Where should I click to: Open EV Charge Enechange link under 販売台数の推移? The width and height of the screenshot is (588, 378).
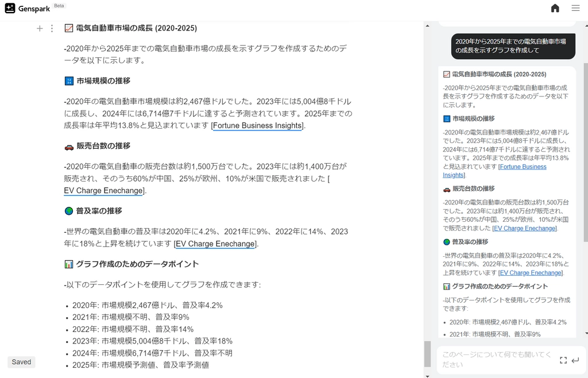pyautogui.click(x=103, y=191)
